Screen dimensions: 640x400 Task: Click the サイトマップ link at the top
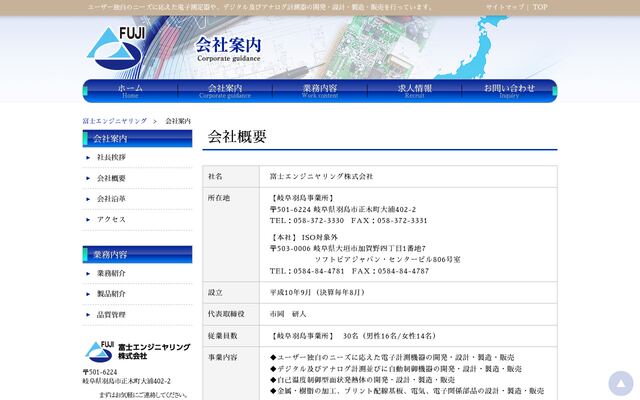coord(505,7)
